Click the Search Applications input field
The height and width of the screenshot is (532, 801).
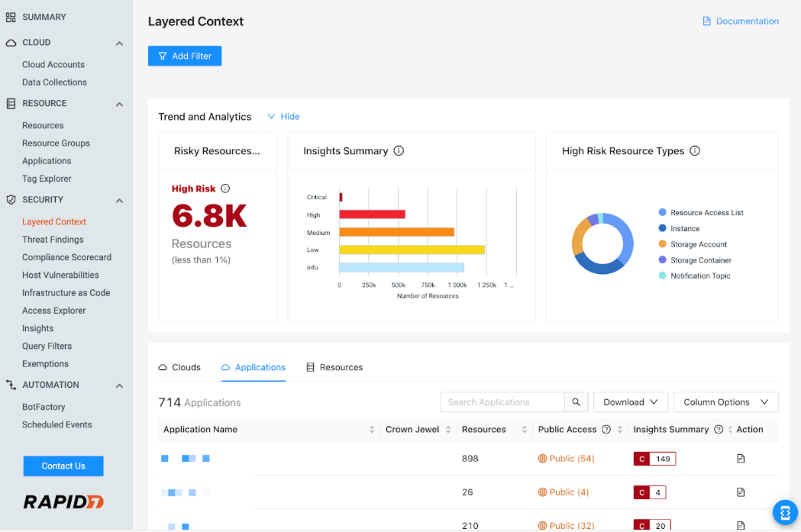click(502, 402)
